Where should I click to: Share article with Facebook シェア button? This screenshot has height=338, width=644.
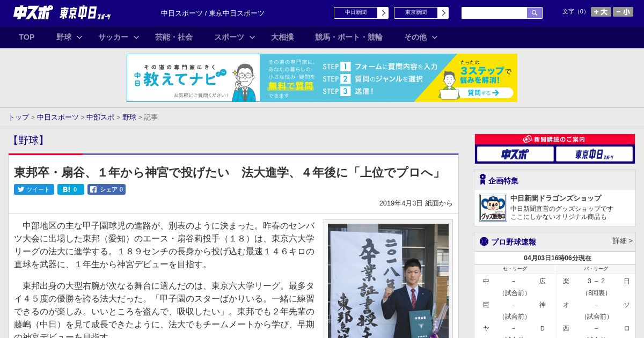pos(106,189)
